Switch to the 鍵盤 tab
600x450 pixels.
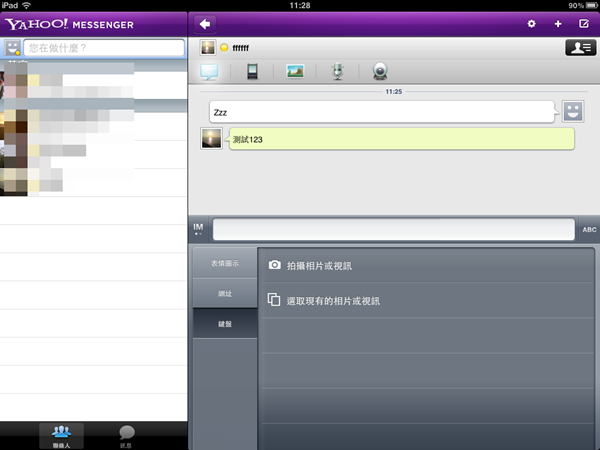[x=225, y=324]
